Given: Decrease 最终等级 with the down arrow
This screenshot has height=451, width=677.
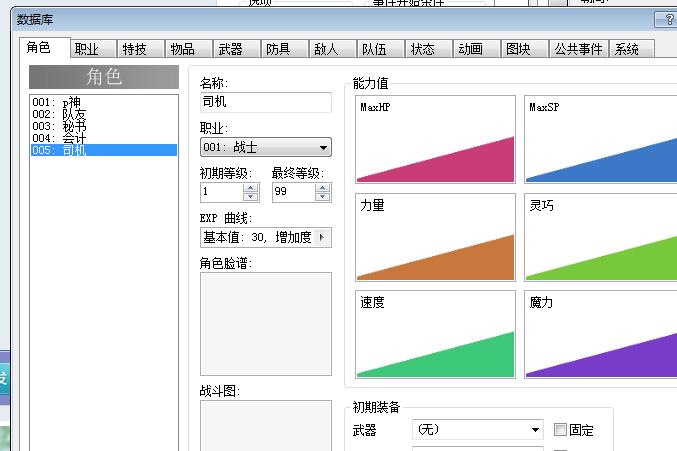Looking at the screenshot, I should [323, 197].
